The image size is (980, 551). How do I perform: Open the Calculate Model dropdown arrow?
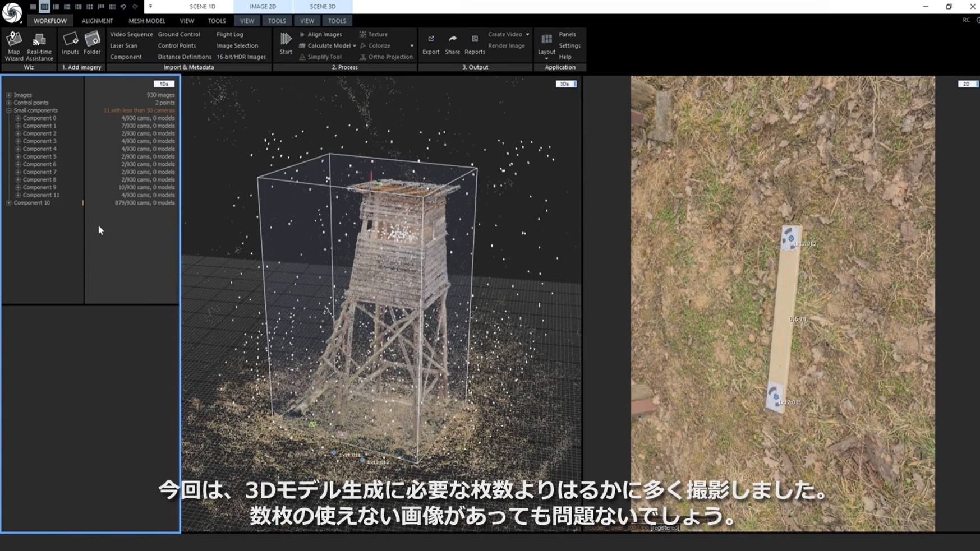[x=355, y=46]
